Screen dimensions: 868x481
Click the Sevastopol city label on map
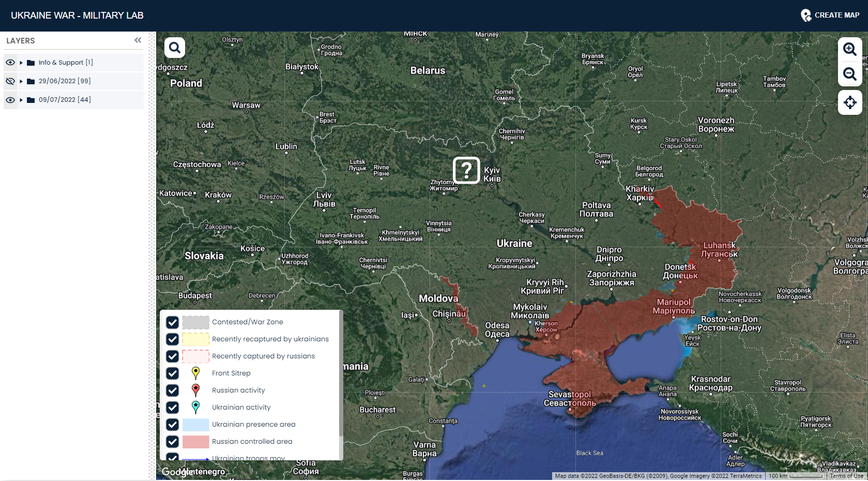click(x=570, y=398)
